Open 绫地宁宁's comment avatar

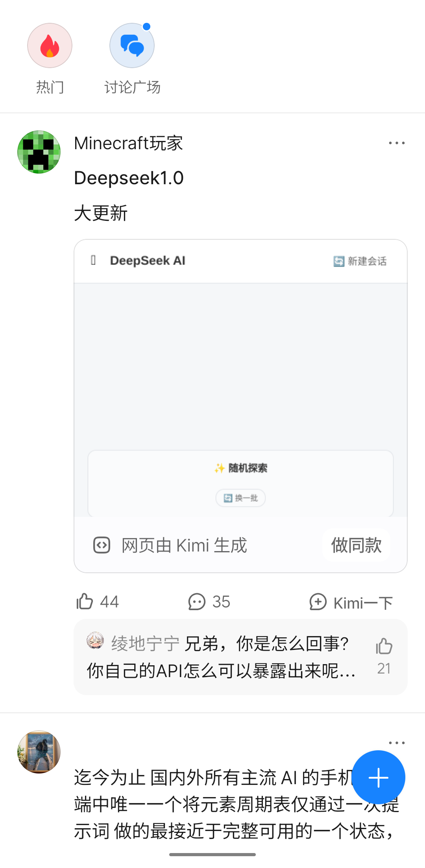click(95, 641)
